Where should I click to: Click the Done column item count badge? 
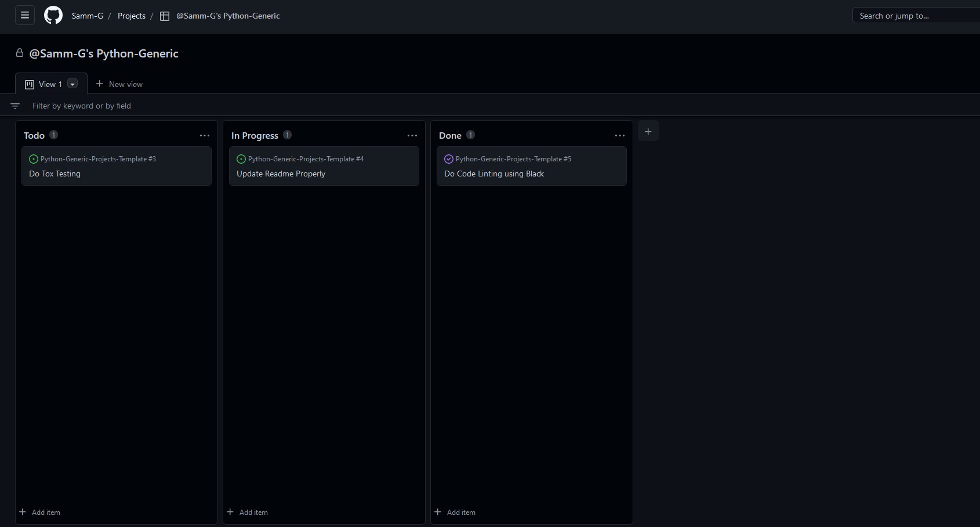470,135
